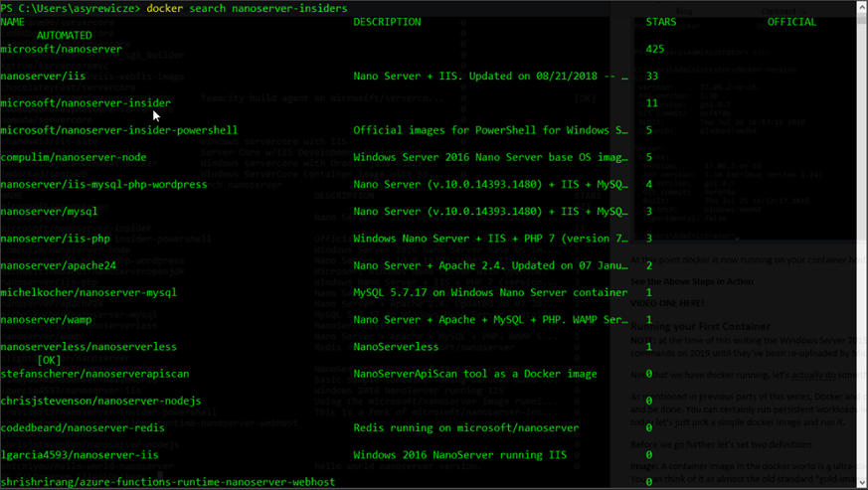868x490 pixels.
Task: Click nanoserver/wamp image name
Action: click(x=47, y=320)
